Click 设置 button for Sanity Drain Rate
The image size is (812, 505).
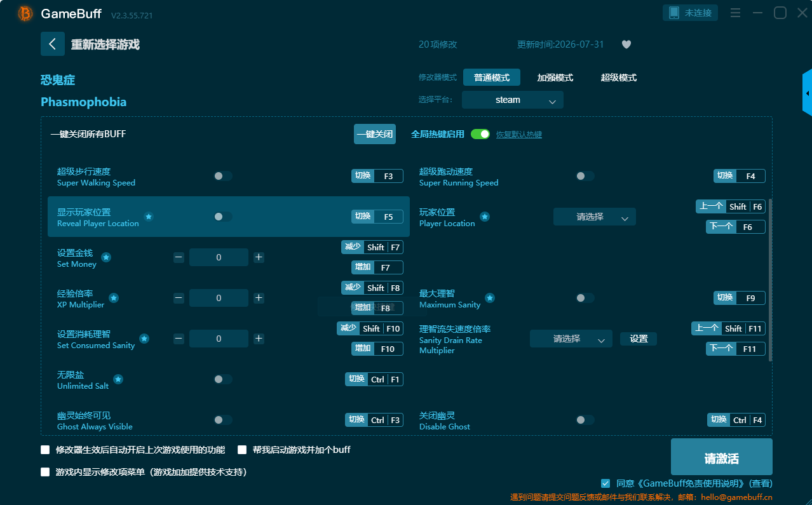coord(639,339)
